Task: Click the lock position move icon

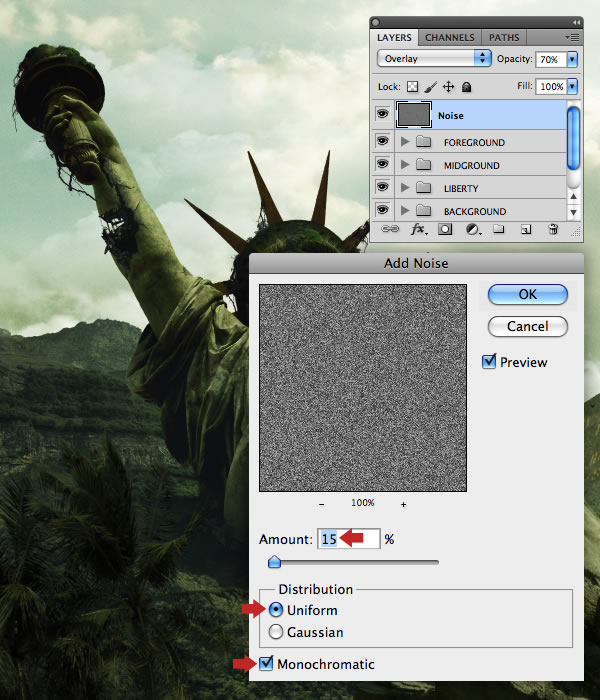Action: tap(448, 87)
